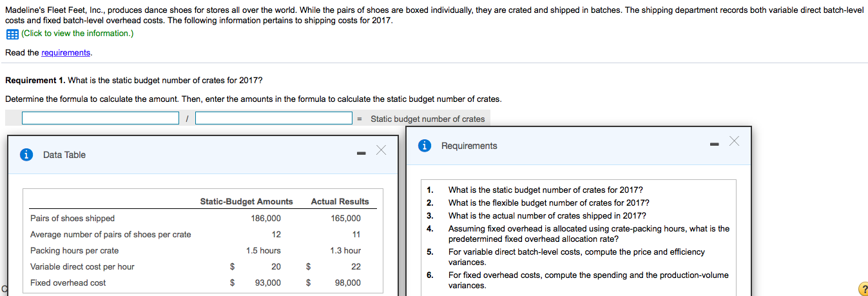Click the variable cost value 20
The height and width of the screenshot is (296, 868).
pyautogui.click(x=276, y=267)
